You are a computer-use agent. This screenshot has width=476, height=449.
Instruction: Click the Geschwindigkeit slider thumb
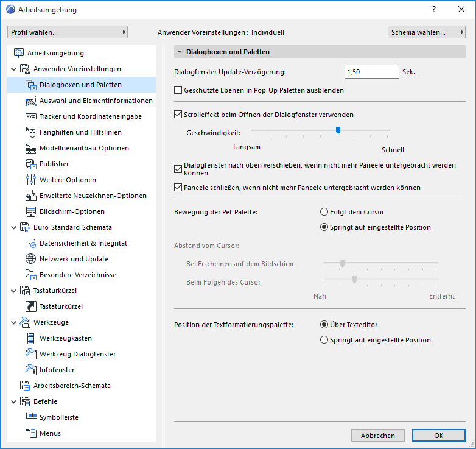[x=338, y=130]
